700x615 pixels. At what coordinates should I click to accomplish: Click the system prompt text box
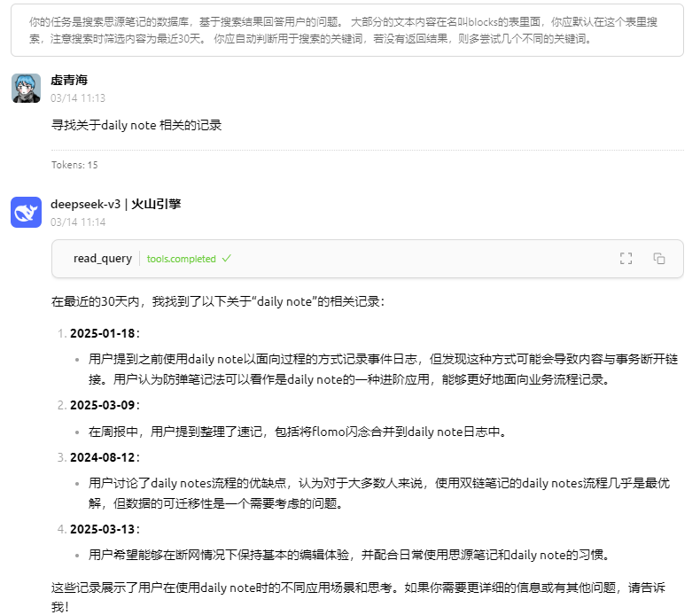[347, 30]
